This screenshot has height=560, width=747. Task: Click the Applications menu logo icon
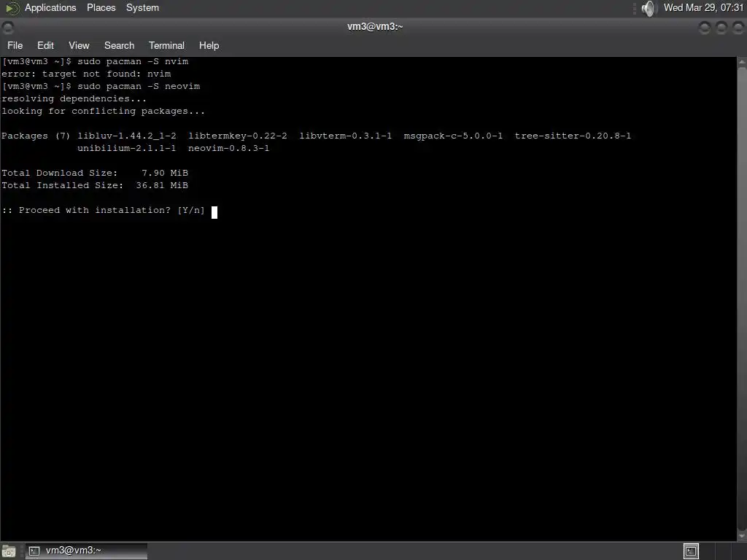tap(12, 8)
